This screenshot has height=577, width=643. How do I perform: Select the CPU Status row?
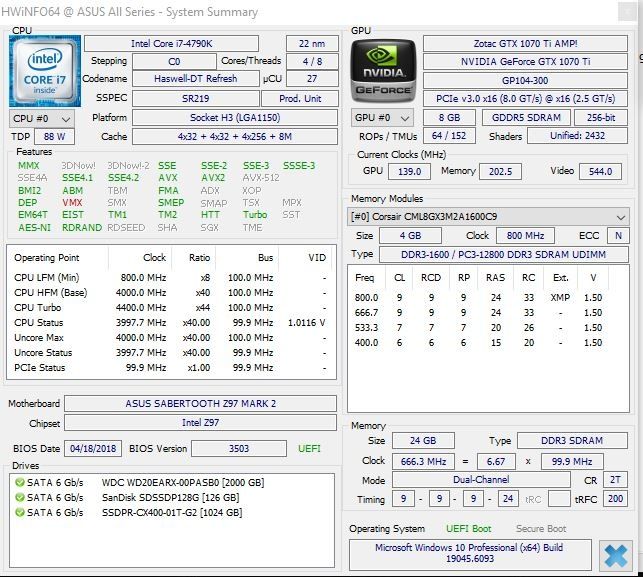[171, 323]
